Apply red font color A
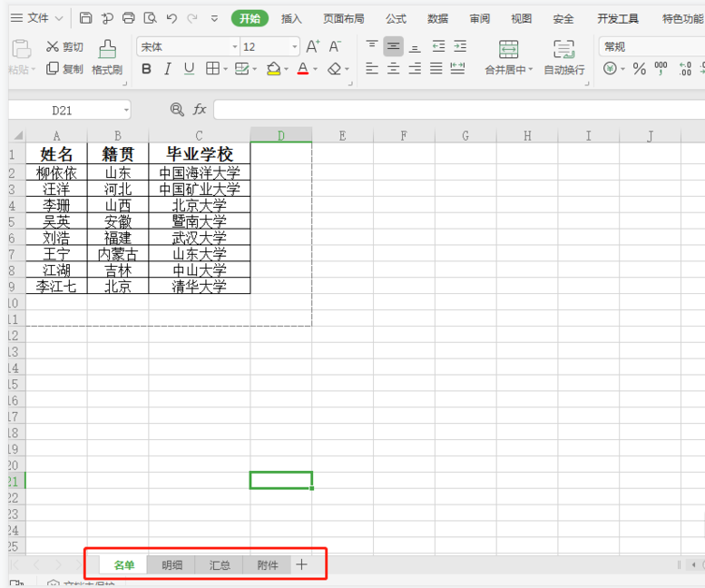705x588 pixels. (303, 69)
